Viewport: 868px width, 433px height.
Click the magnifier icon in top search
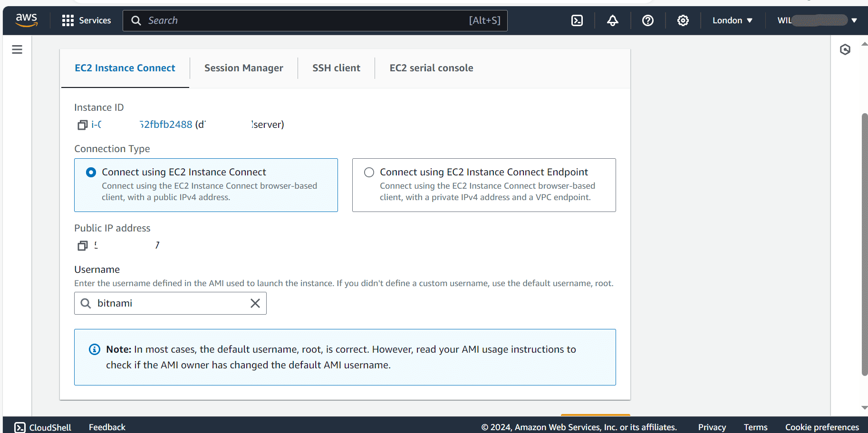(x=136, y=20)
